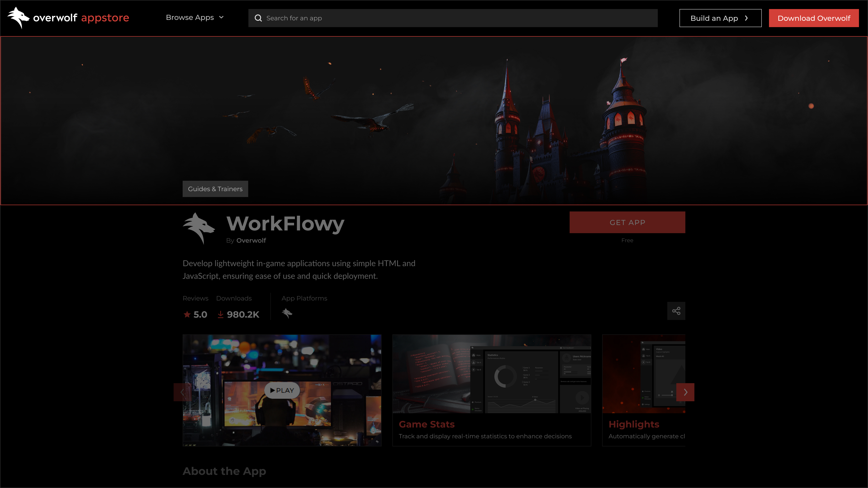Open the Overwolf developer link
This screenshot has width=868, height=488.
point(251,240)
